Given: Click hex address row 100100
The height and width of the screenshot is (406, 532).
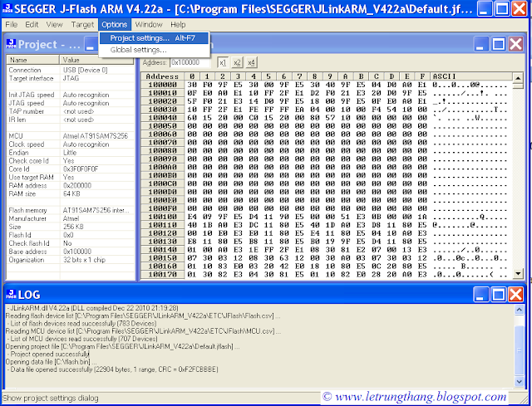Looking at the screenshot, I should pos(163,217).
